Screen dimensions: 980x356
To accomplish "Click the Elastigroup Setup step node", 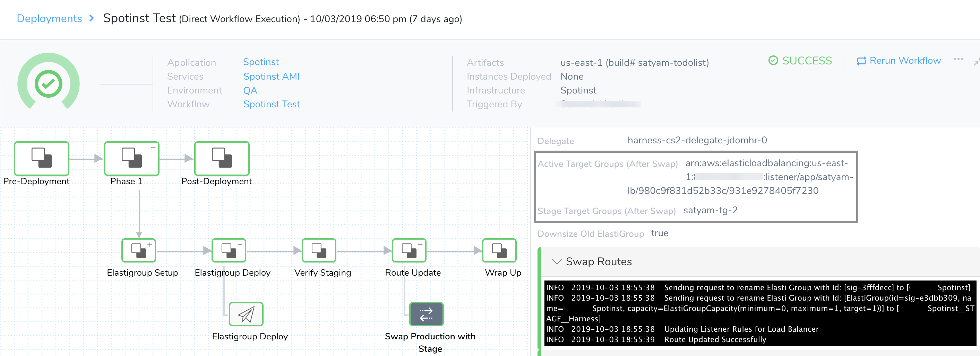I will point(138,250).
